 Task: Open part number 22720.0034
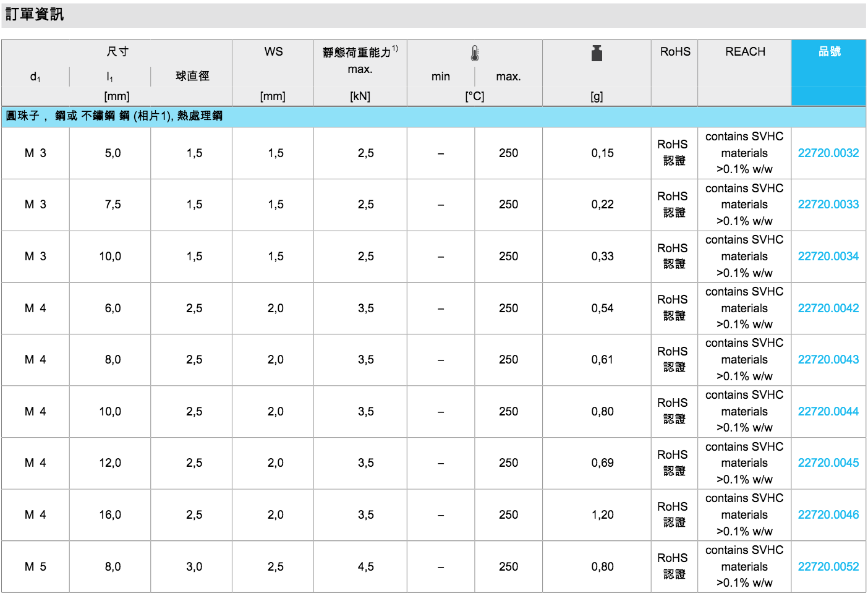828,257
